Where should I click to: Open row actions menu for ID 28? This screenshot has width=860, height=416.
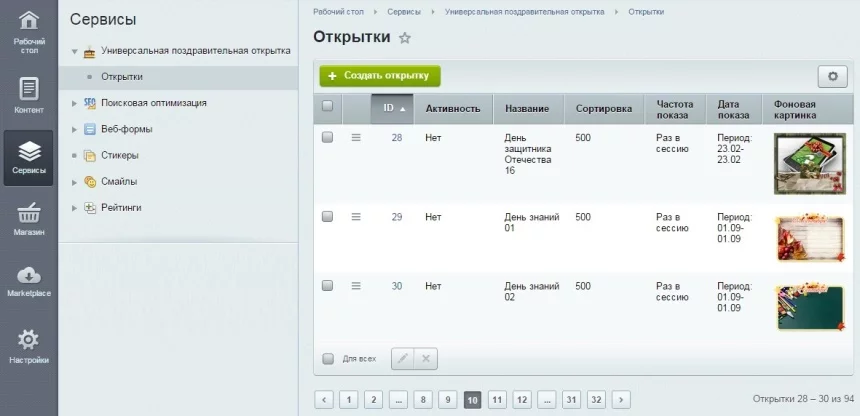[x=355, y=138]
